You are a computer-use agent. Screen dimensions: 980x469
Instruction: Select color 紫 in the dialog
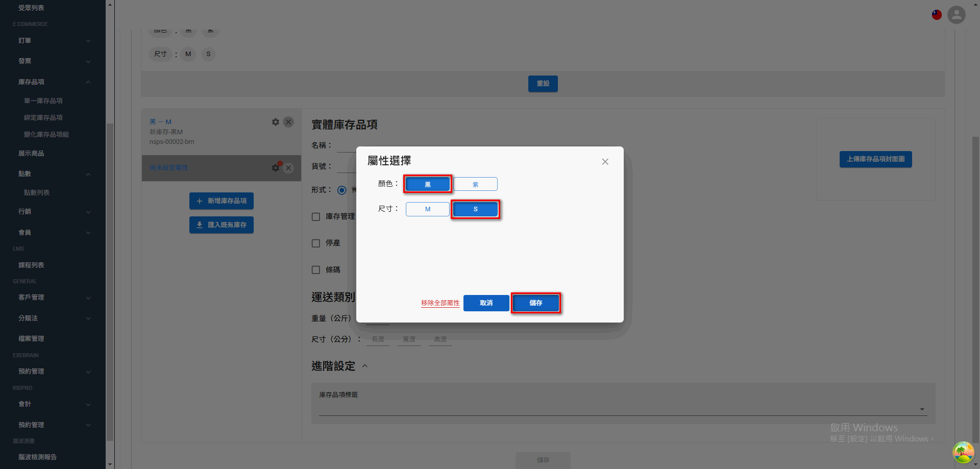click(x=475, y=184)
